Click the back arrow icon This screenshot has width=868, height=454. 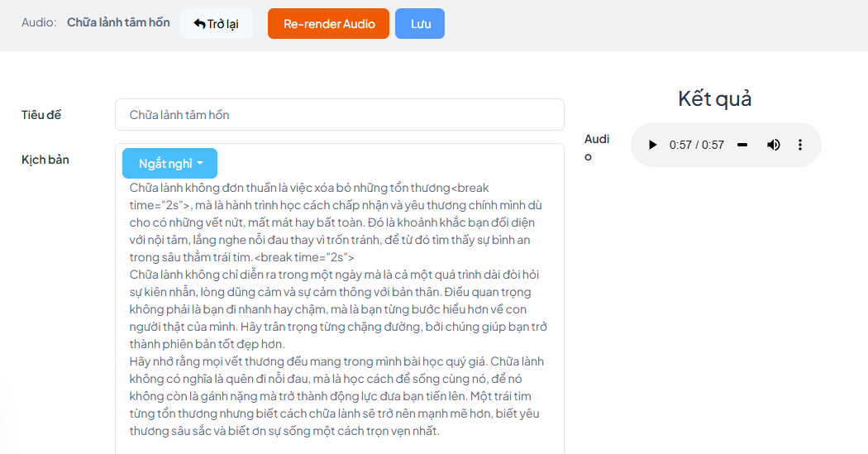click(x=199, y=24)
